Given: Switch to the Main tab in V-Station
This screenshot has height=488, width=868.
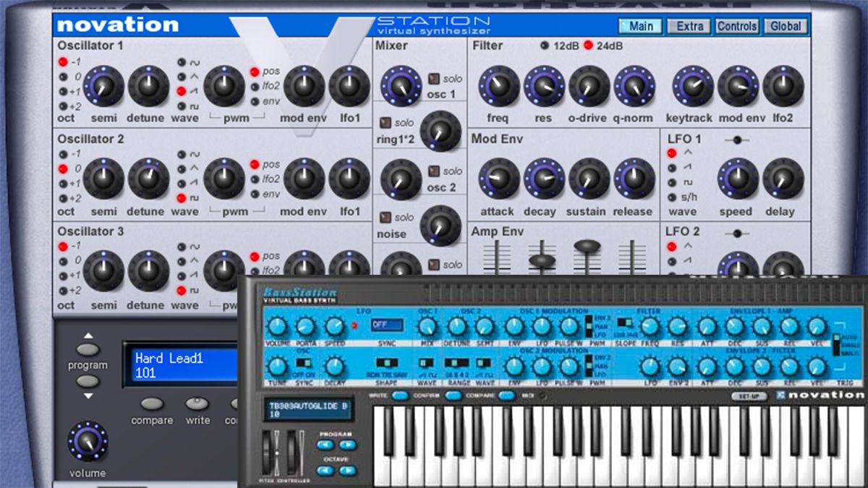Looking at the screenshot, I should 640,26.
